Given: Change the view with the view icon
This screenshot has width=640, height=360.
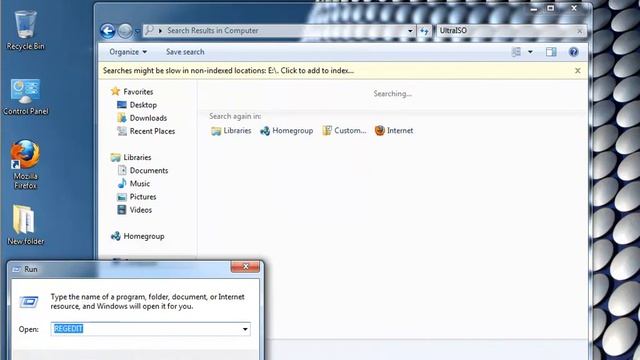Looking at the screenshot, I should [516, 52].
